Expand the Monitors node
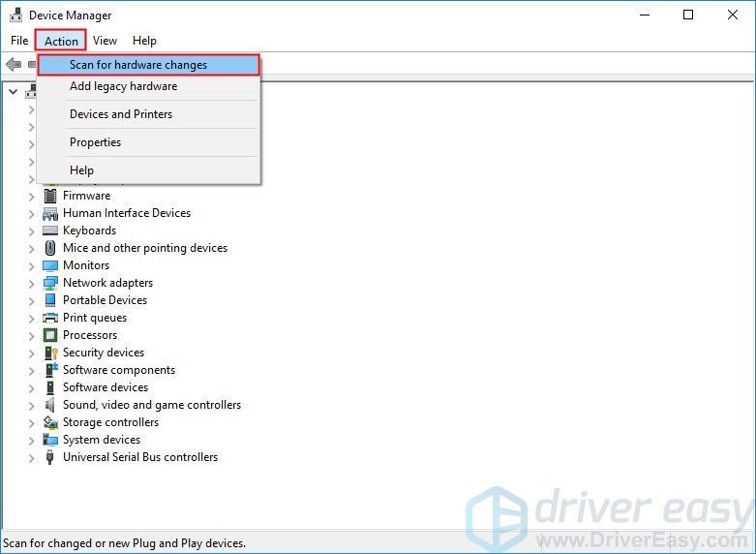Viewport: 756px width, 554px height. point(31,266)
